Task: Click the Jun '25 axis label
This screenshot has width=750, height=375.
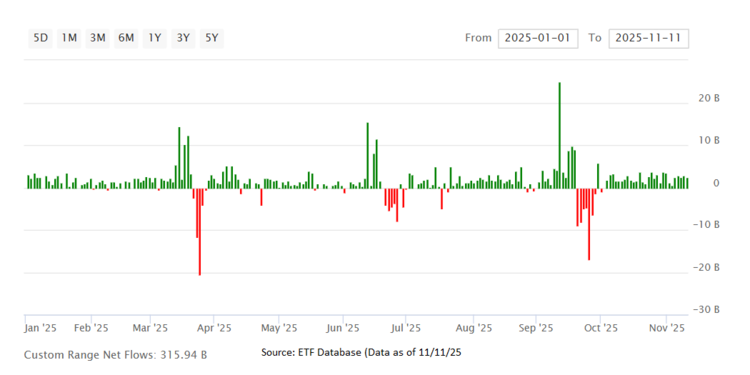Action: point(343,328)
